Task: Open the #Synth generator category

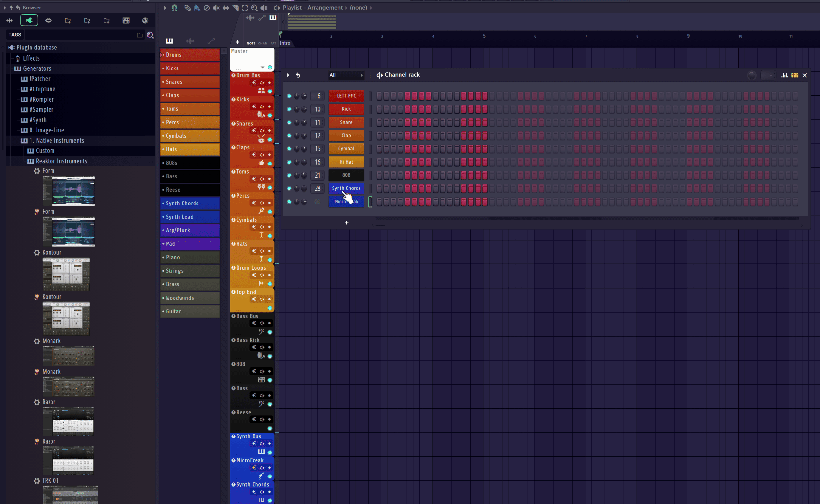Action: [x=38, y=120]
